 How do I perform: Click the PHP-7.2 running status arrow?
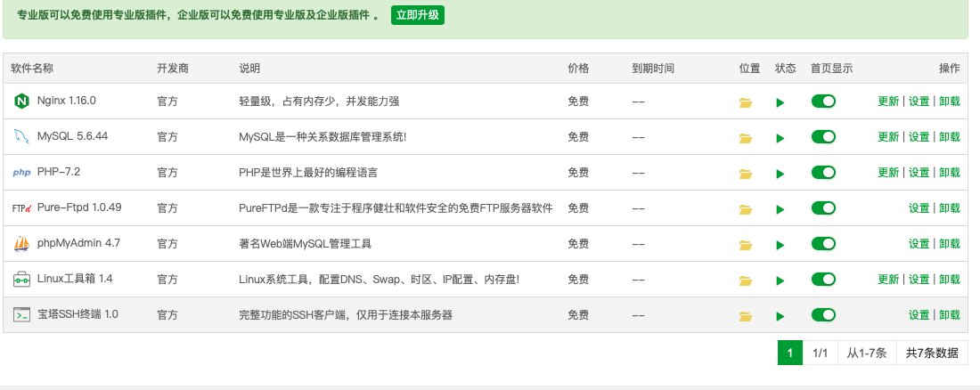[x=780, y=174]
